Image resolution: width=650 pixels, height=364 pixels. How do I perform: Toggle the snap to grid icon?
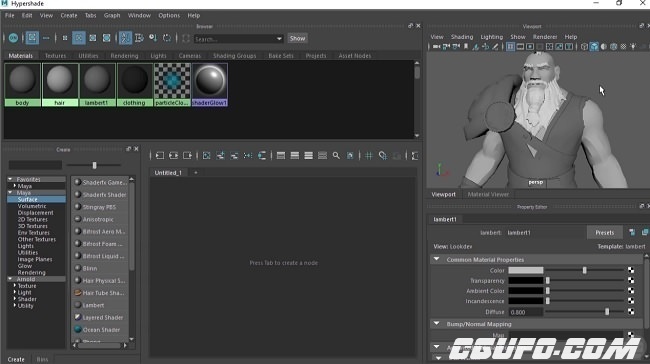383,155
